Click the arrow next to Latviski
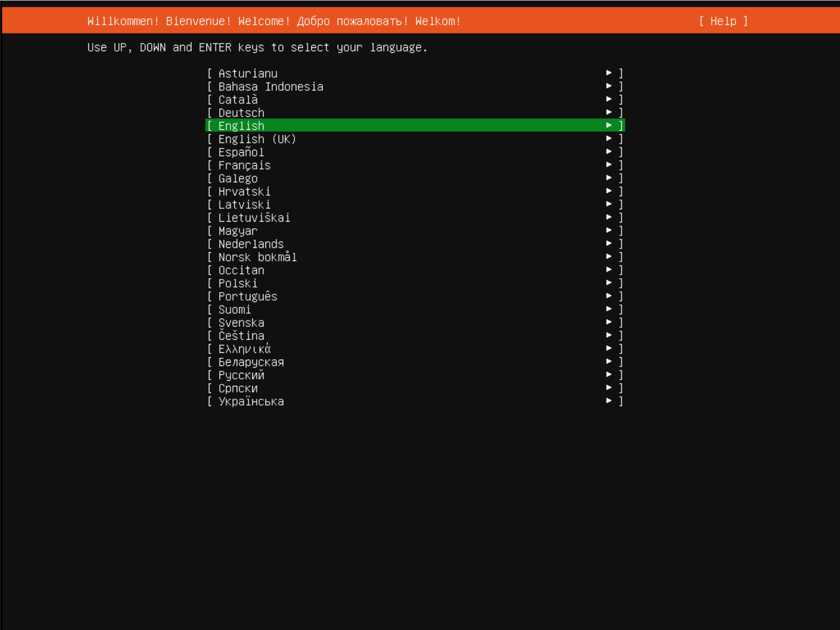Image resolution: width=840 pixels, height=630 pixels. [x=609, y=204]
